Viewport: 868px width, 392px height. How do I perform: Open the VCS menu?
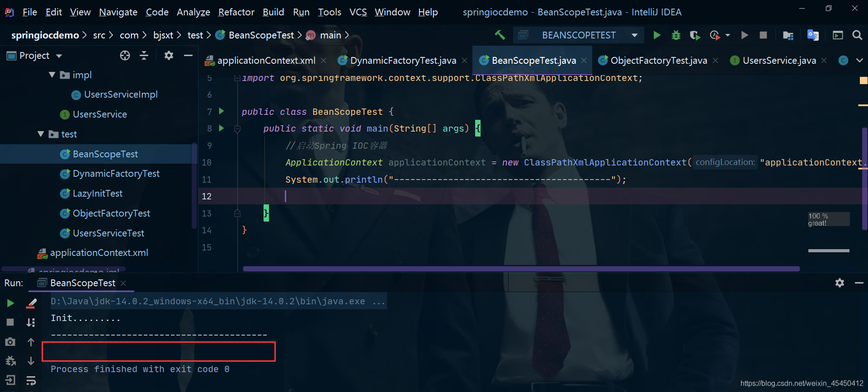tap(358, 12)
